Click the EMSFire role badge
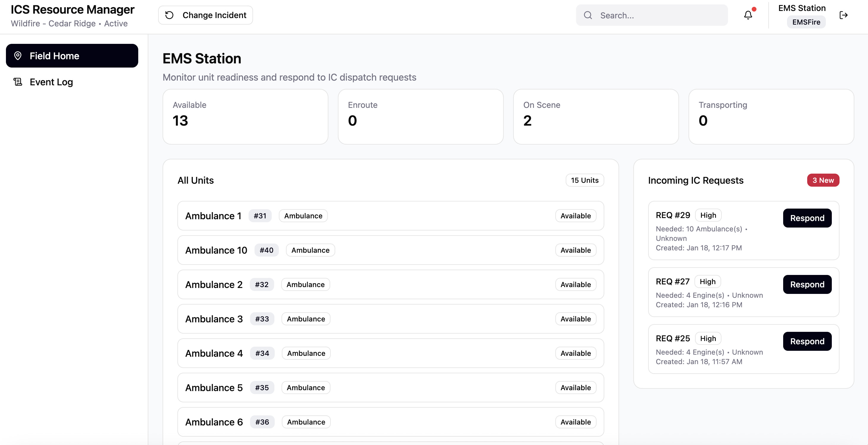Viewport: 868px width, 445px height. point(806,22)
